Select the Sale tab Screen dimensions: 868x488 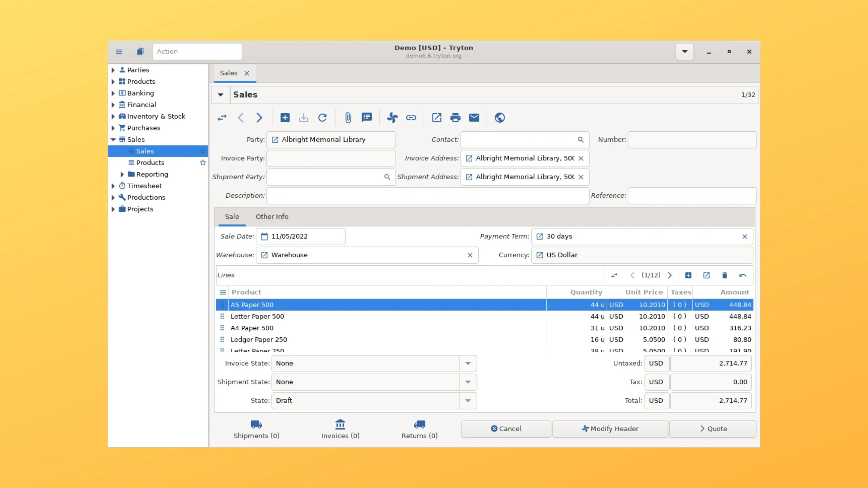[x=231, y=217]
